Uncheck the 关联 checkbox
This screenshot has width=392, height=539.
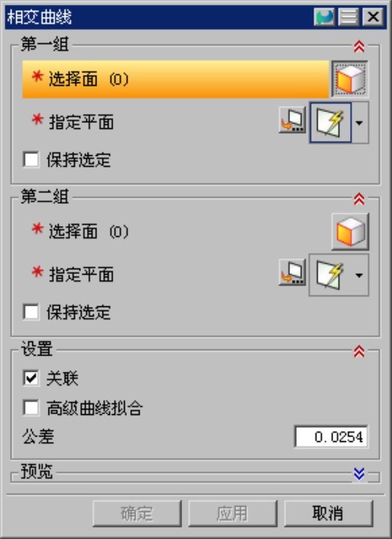tap(31, 378)
